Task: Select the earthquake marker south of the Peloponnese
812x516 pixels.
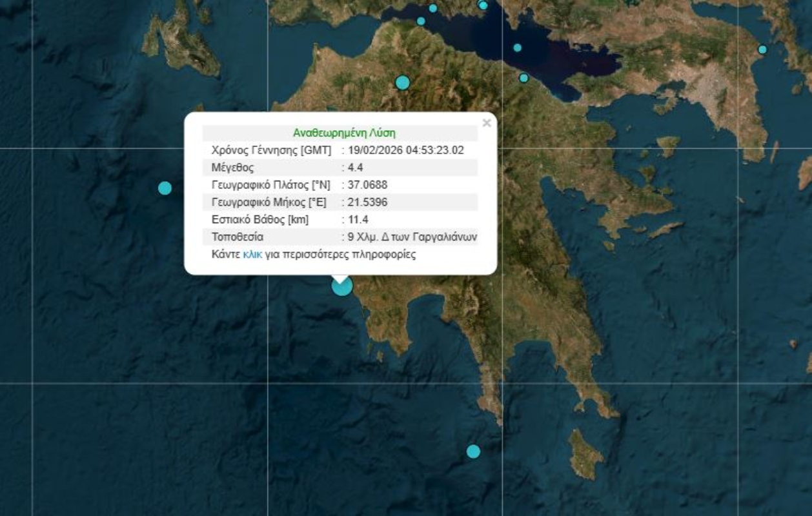Action: (473, 451)
